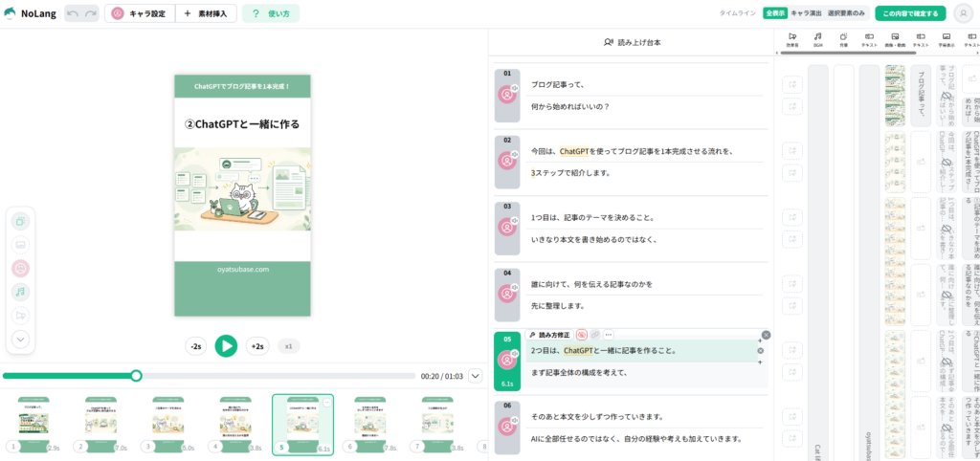
Task: Click speaker avatar of script block 04
Action: [x=507, y=295]
